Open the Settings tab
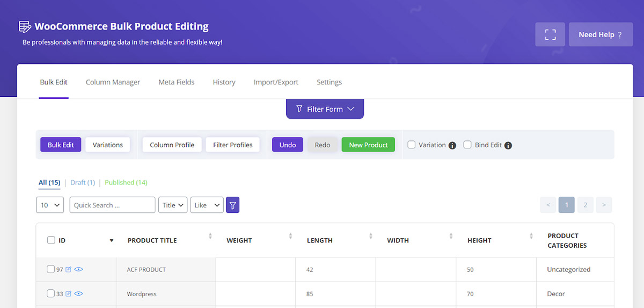This screenshot has width=644, height=308. coord(329,82)
